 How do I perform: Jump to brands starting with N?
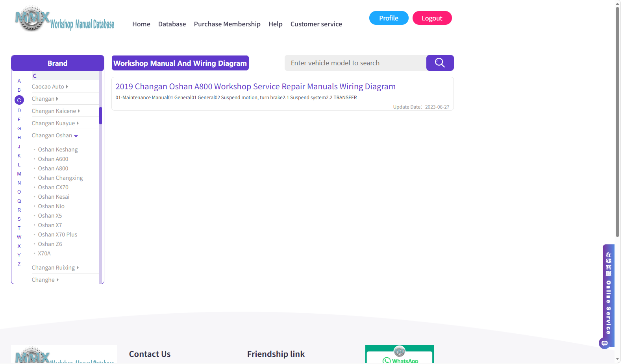[x=19, y=183]
